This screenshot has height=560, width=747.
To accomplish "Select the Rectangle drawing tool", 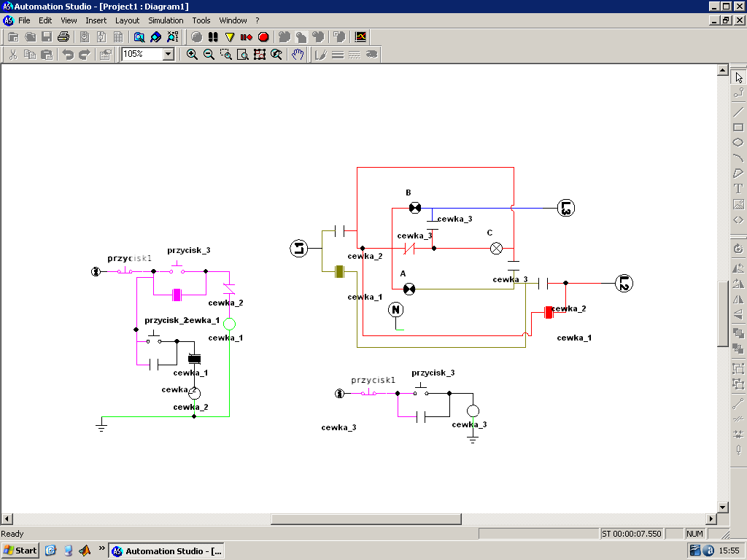I will [x=738, y=128].
